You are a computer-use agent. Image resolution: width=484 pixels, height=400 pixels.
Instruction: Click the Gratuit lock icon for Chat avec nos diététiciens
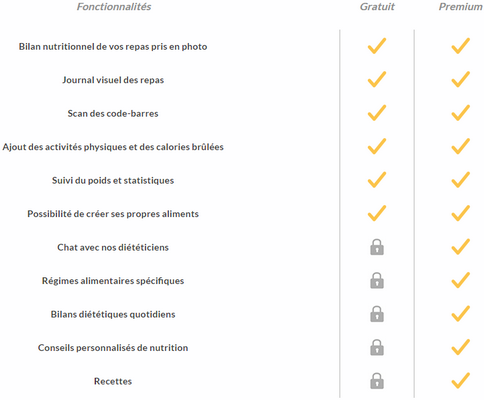click(x=377, y=247)
